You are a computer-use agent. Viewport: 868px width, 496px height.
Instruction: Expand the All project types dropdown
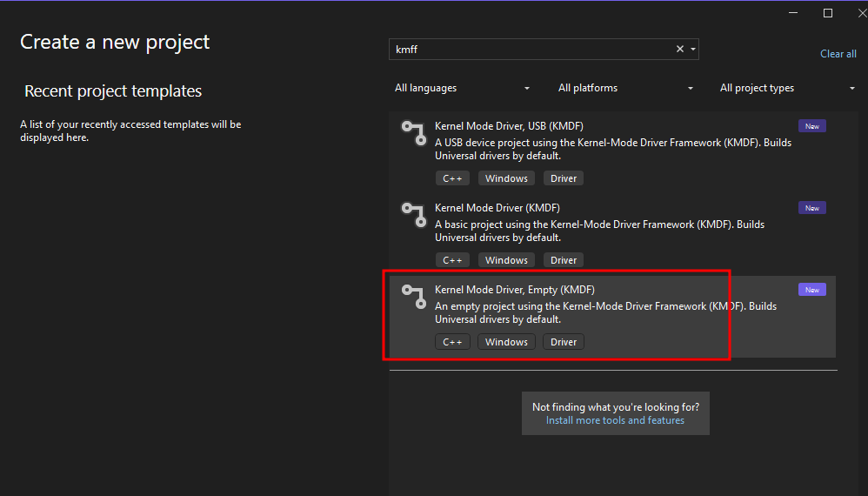786,88
